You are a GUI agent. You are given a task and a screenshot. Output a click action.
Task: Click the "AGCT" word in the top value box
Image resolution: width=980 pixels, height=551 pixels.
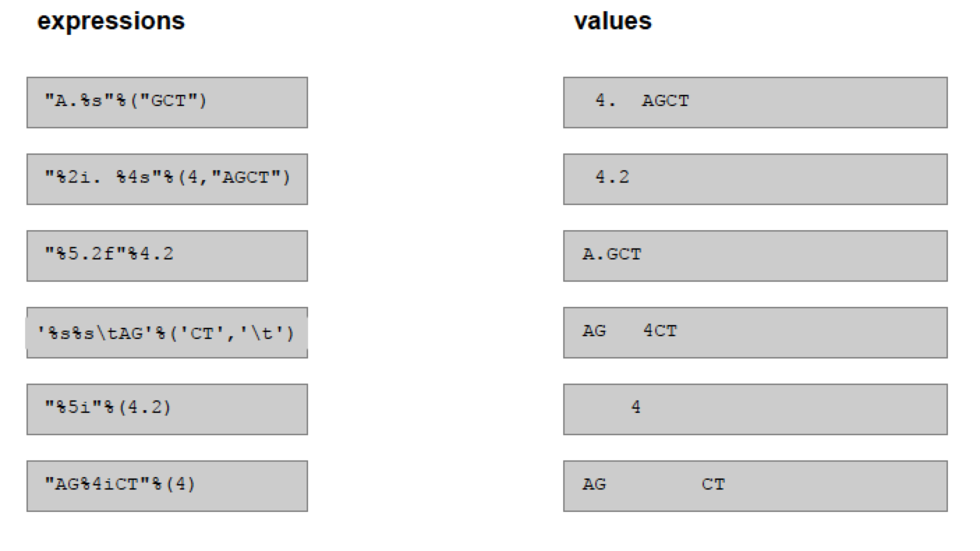click(665, 101)
